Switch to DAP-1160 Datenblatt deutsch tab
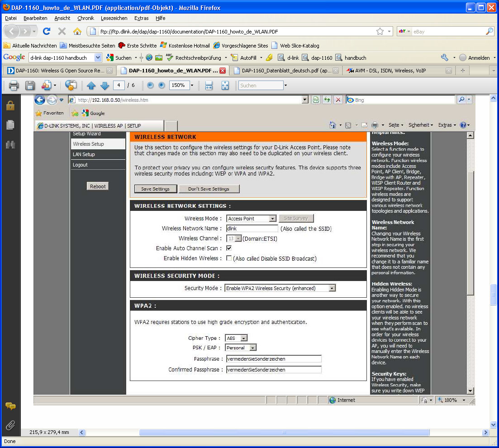This screenshot has height=448, width=499. (x=286, y=71)
